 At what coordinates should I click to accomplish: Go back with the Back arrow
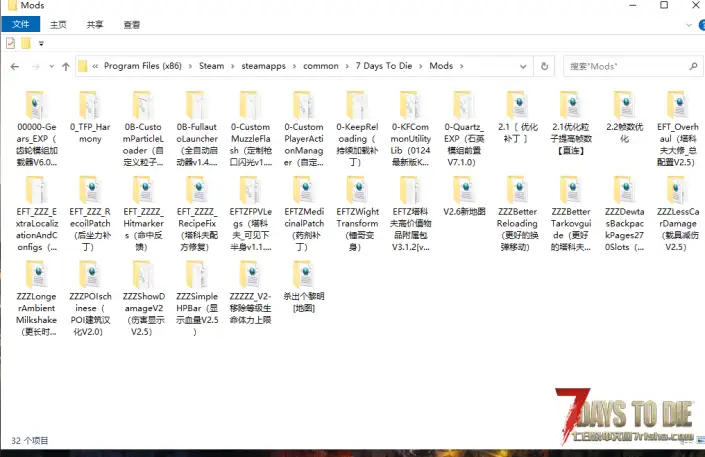15,67
